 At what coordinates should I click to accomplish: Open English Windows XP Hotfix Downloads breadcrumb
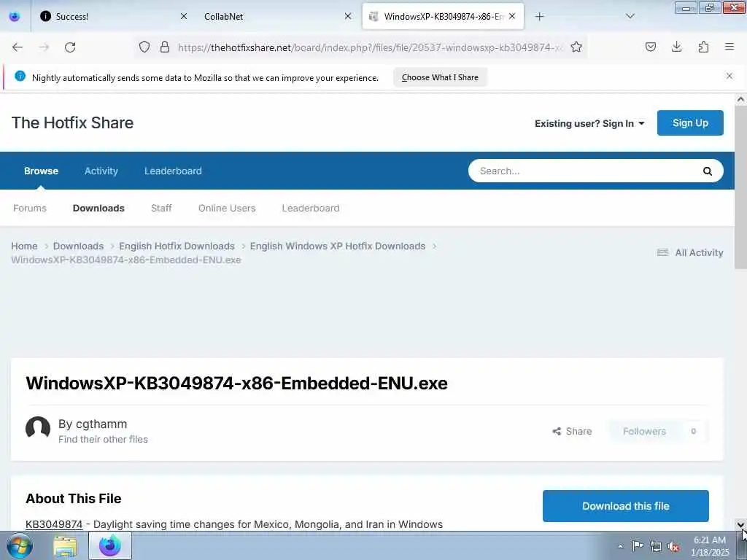(x=337, y=246)
